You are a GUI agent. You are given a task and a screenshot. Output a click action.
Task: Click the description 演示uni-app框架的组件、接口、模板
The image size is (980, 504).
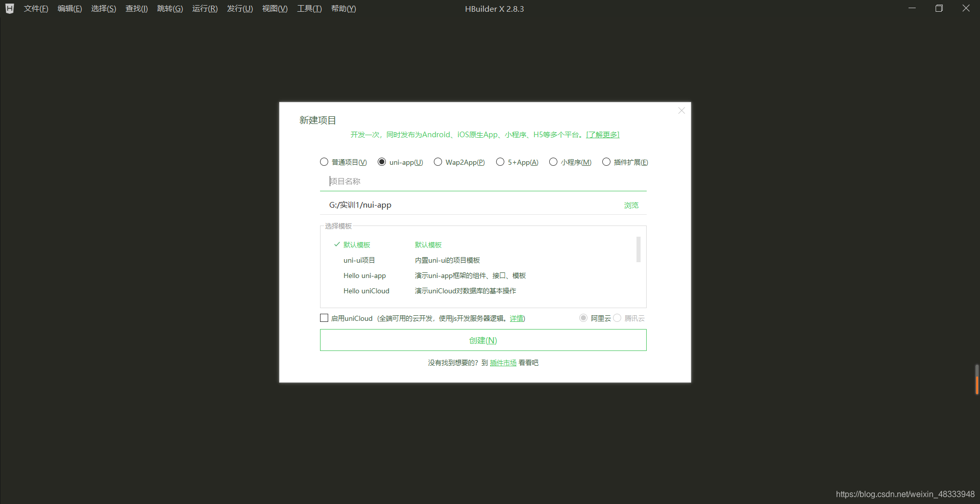click(x=470, y=275)
